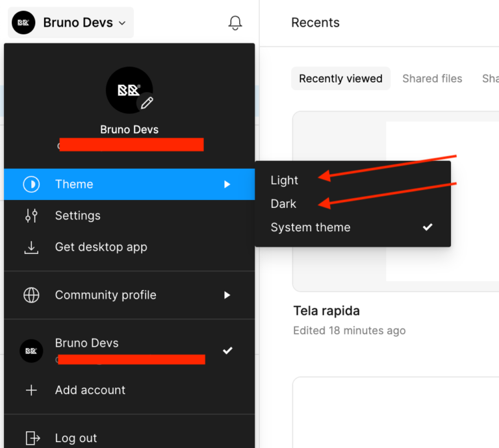Click the pencil edit icon on avatar
This screenshot has height=448, width=499.
coord(147,103)
